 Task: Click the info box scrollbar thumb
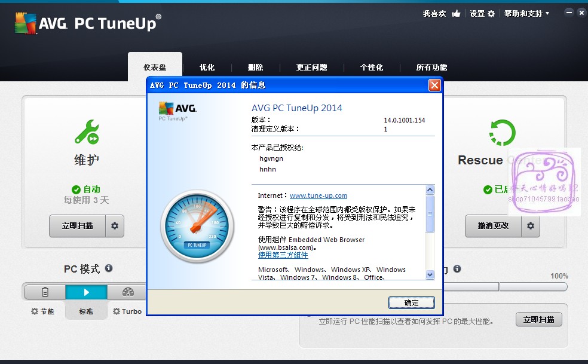coord(430,214)
